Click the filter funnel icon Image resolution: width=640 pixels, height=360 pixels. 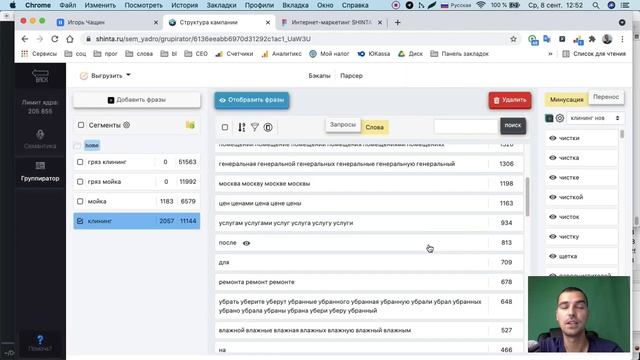[255, 127]
